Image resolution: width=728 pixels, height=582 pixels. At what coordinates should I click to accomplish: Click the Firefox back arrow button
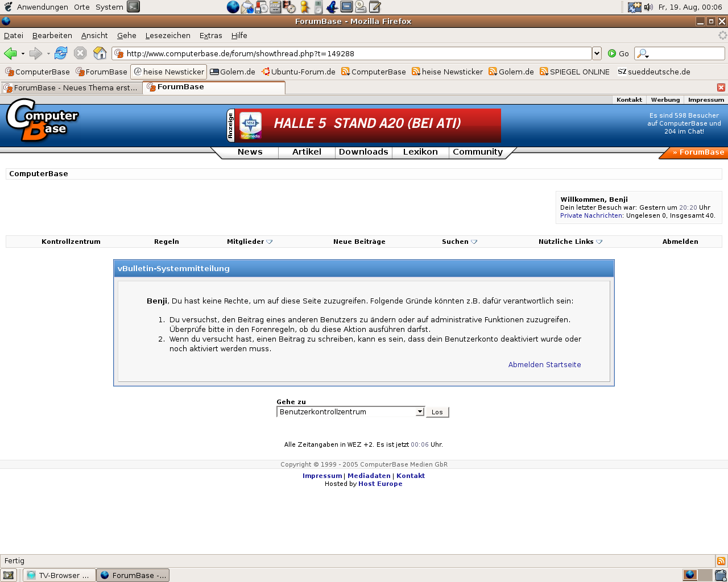[x=10, y=53]
